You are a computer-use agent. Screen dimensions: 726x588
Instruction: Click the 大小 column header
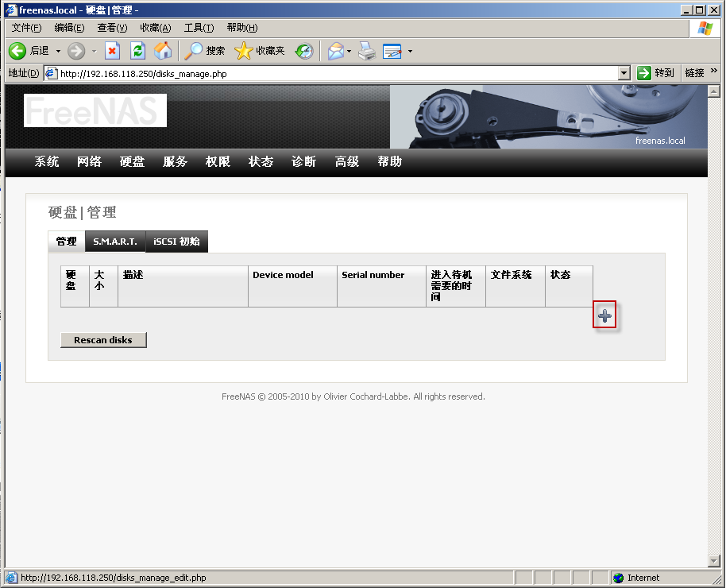point(104,286)
